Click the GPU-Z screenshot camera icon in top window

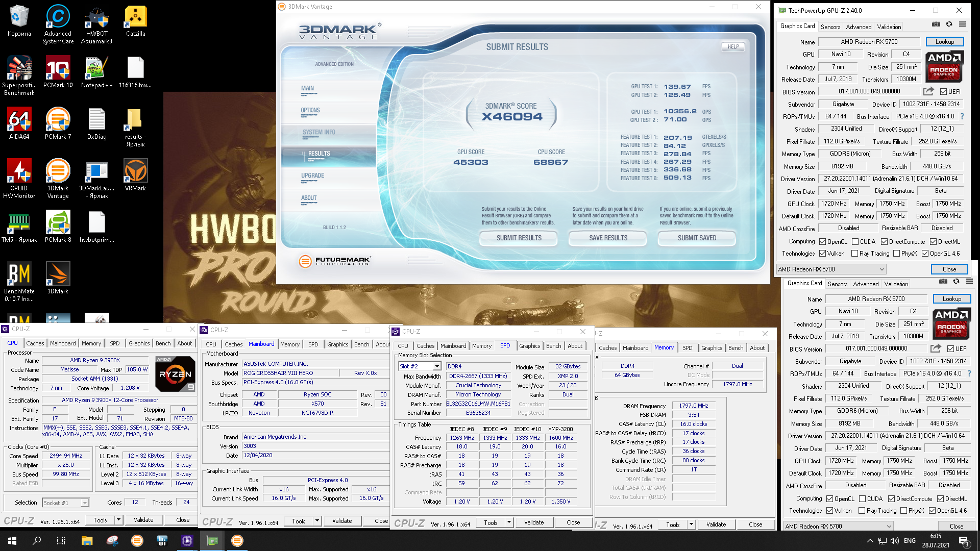936,24
